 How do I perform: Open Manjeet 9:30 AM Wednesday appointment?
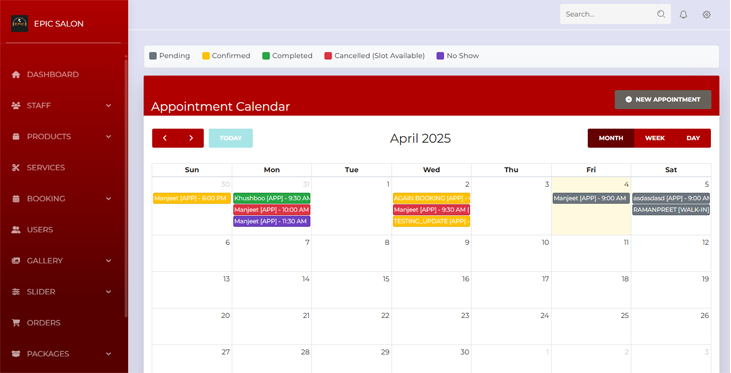click(x=431, y=210)
